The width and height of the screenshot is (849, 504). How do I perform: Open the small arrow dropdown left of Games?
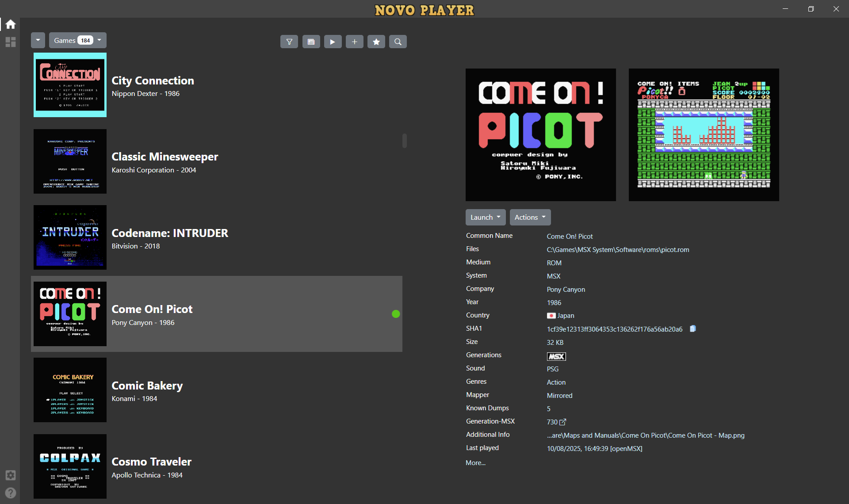[x=38, y=40]
